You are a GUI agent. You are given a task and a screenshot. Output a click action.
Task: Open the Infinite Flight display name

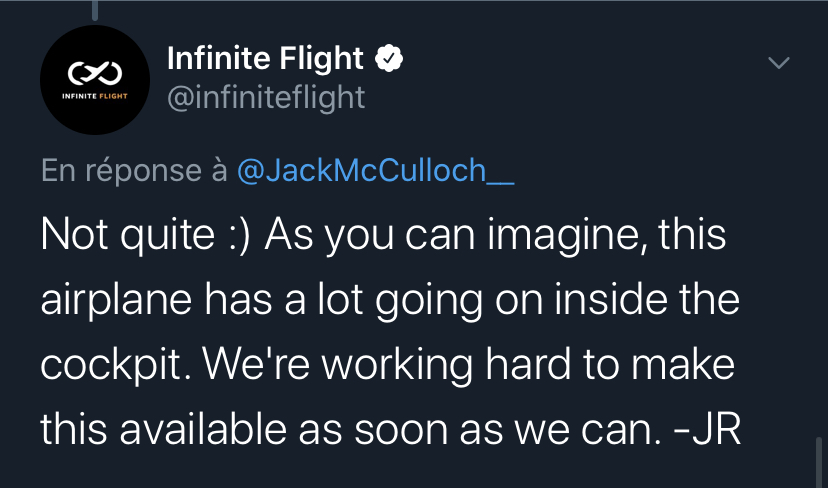click(x=265, y=60)
